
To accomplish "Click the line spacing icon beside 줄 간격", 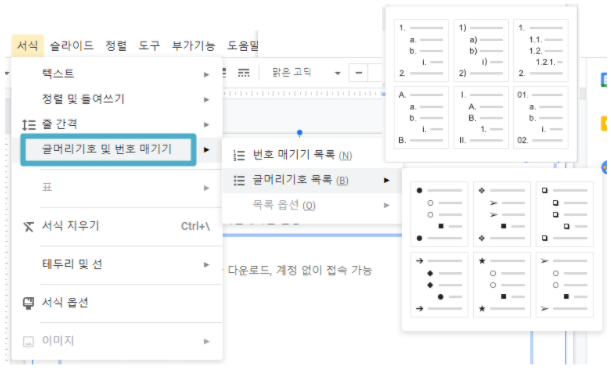I will click(x=28, y=125).
